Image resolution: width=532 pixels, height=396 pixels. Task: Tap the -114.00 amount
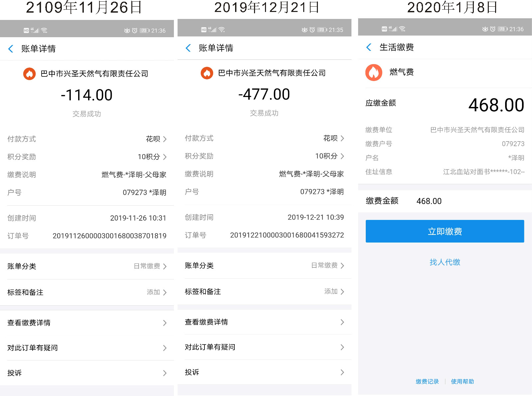coord(86,95)
